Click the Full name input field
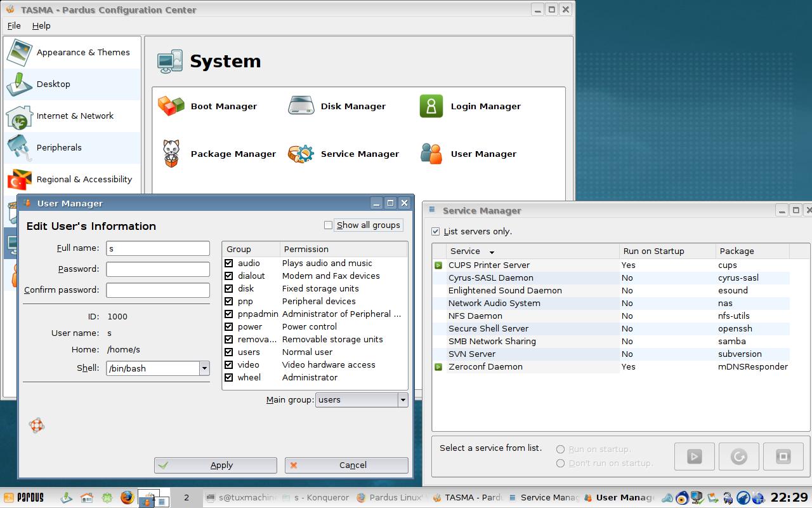 pyautogui.click(x=158, y=248)
